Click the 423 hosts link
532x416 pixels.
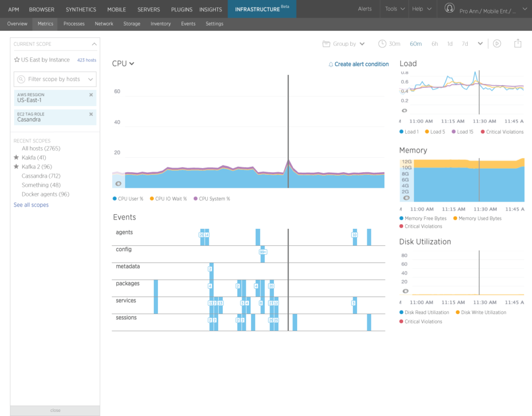point(86,60)
